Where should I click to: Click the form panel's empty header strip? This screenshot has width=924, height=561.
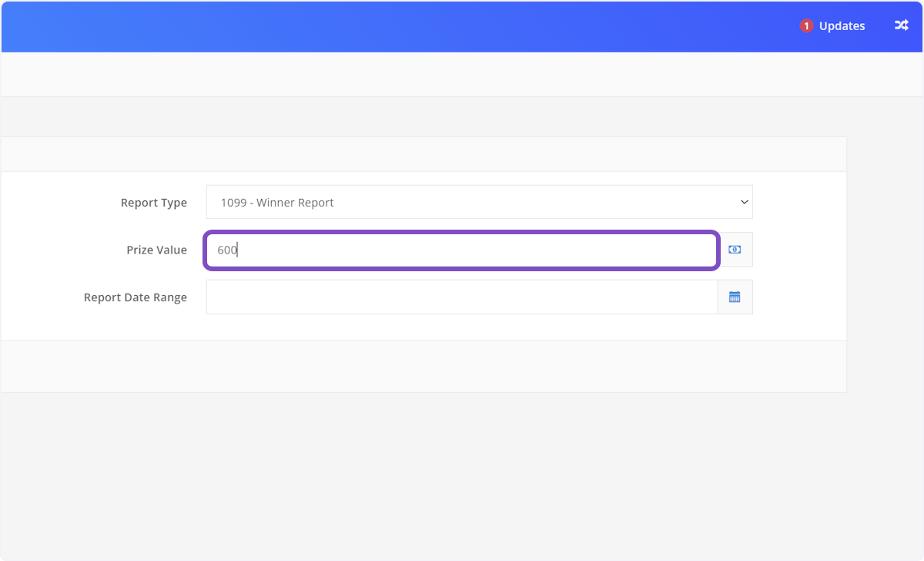pos(423,154)
